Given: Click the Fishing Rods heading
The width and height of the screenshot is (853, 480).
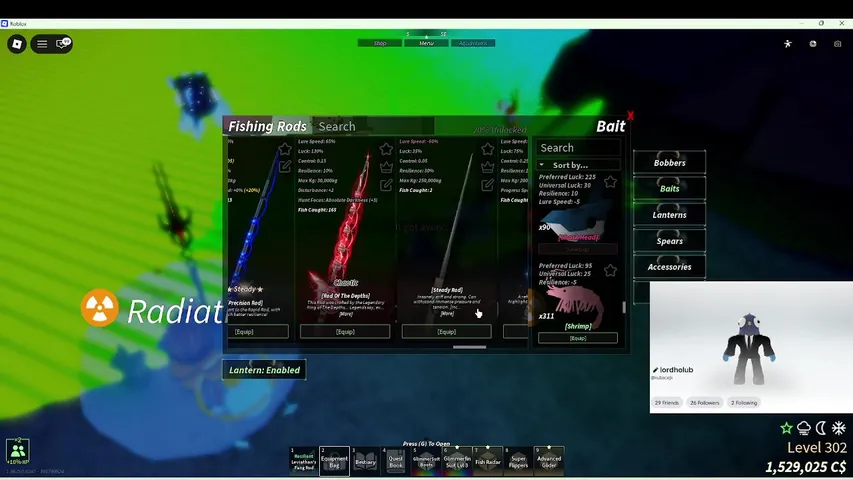Looking at the screenshot, I should [x=267, y=126].
